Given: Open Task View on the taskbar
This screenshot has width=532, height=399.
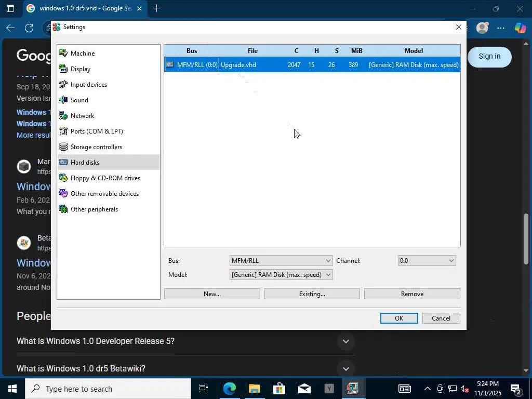Looking at the screenshot, I should click(204, 389).
